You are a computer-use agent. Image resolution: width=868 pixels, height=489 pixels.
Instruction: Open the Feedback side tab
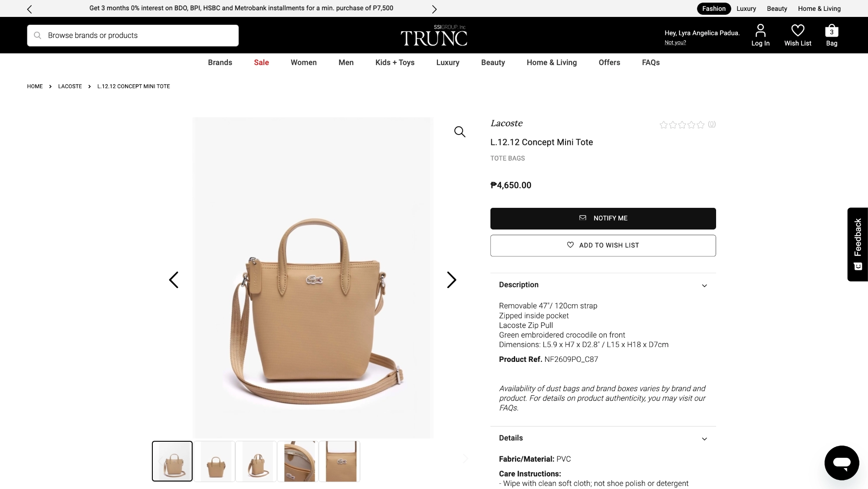[x=858, y=244]
